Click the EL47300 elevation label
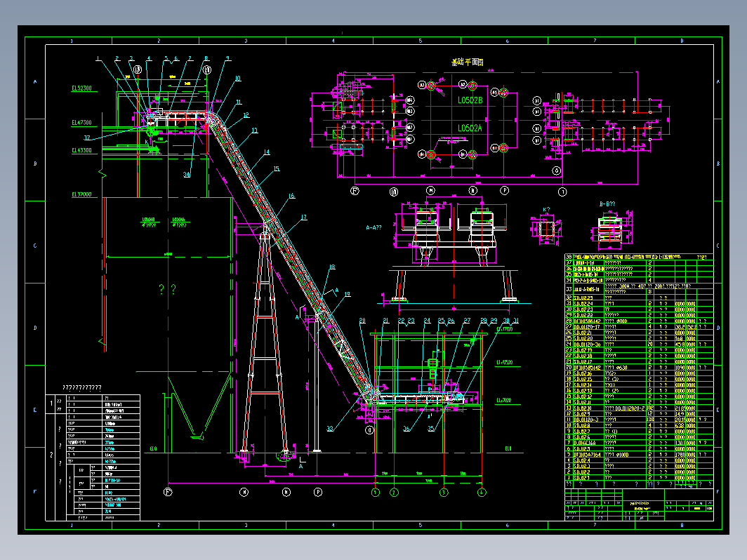The width and height of the screenshot is (747, 560). tap(81, 122)
